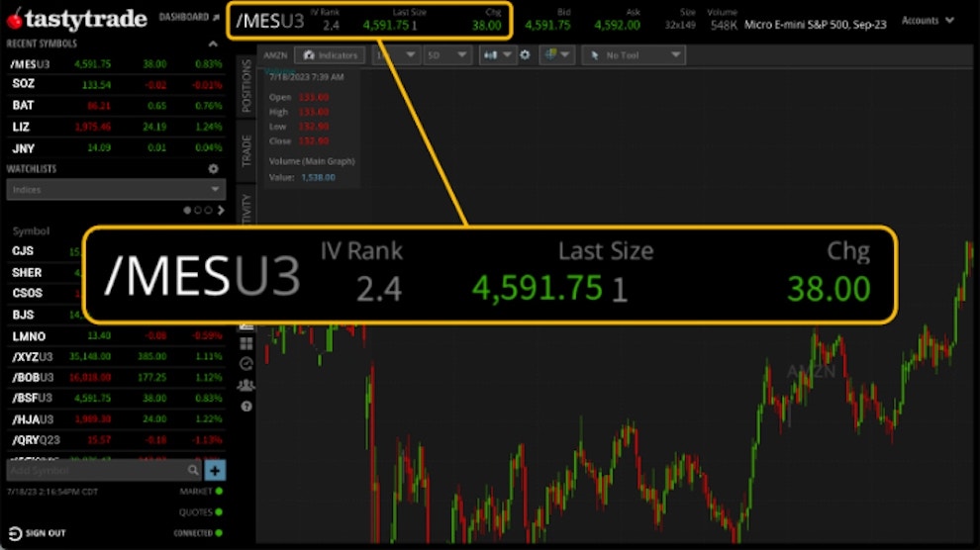Viewport: 980px width, 550px height.
Task: Click the Volume (Main Graph) label
Action: [x=312, y=161]
